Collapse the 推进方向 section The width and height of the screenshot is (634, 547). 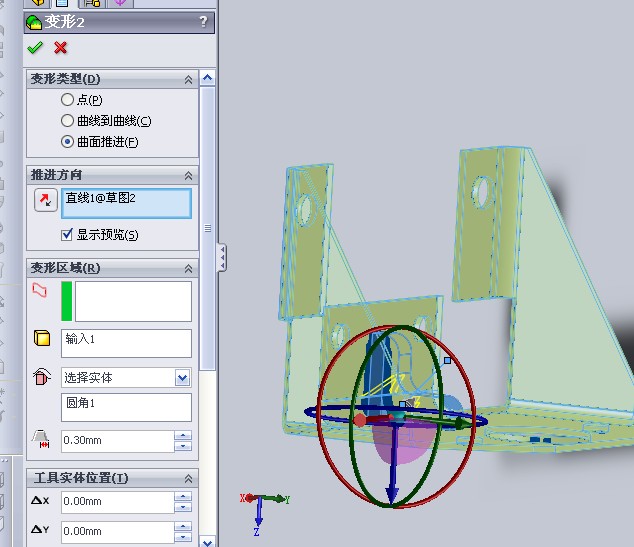(x=188, y=175)
